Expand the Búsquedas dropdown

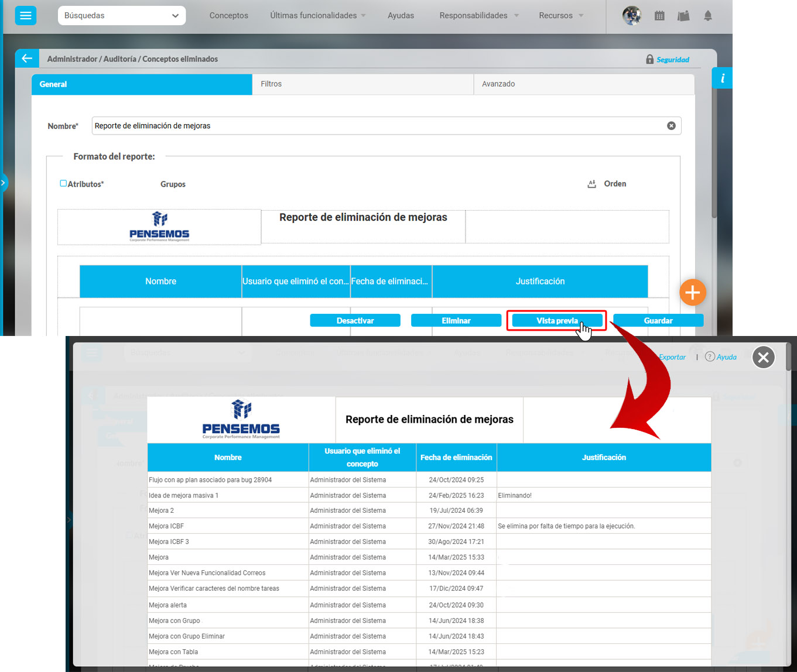point(122,16)
